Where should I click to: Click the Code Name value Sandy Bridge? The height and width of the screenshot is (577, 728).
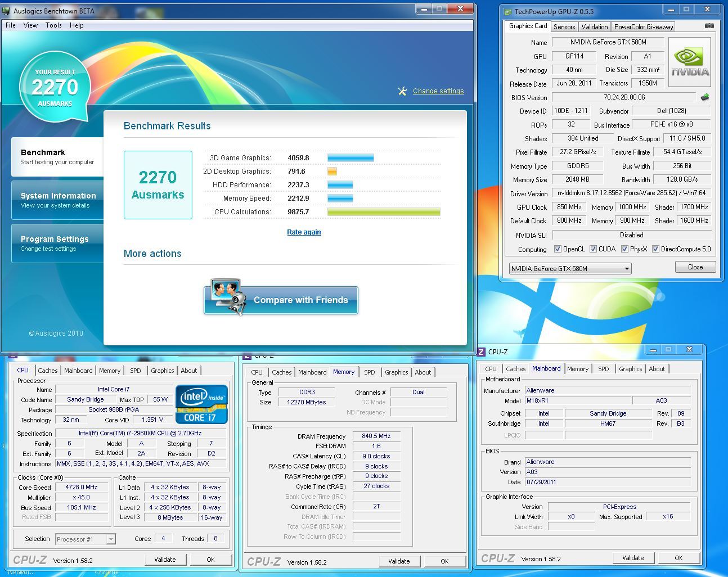pos(86,400)
